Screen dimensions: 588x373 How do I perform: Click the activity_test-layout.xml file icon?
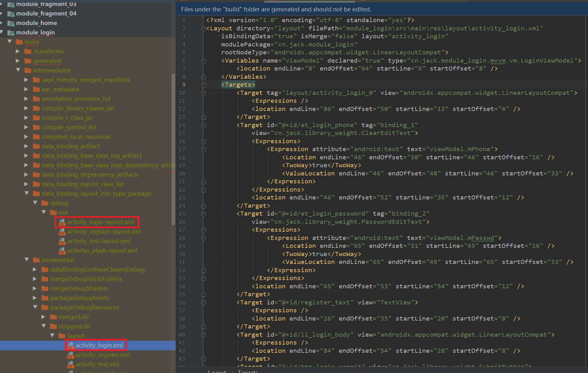point(62,241)
